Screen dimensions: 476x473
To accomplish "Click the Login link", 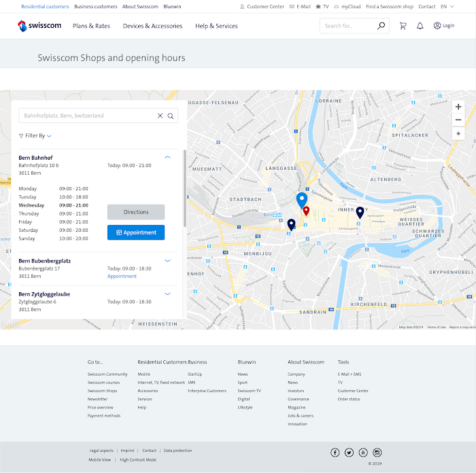I will click(x=448, y=26).
